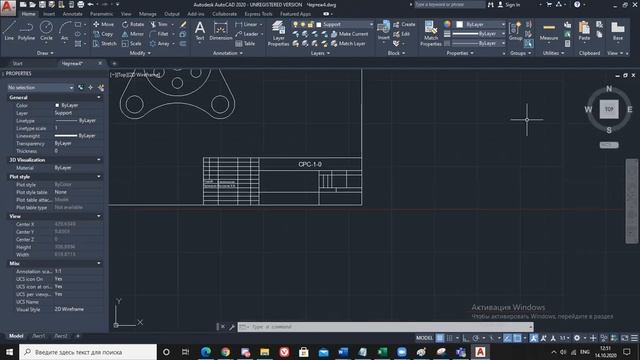Collapse the View properties section
This screenshot has height=360, width=640.
99,216
